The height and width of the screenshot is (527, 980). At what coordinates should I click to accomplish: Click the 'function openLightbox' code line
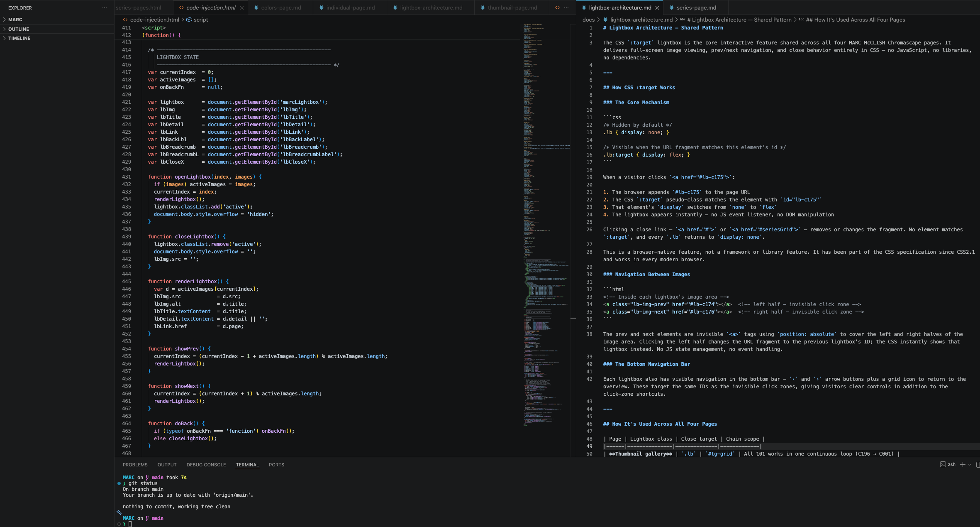(x=205, y=177)
